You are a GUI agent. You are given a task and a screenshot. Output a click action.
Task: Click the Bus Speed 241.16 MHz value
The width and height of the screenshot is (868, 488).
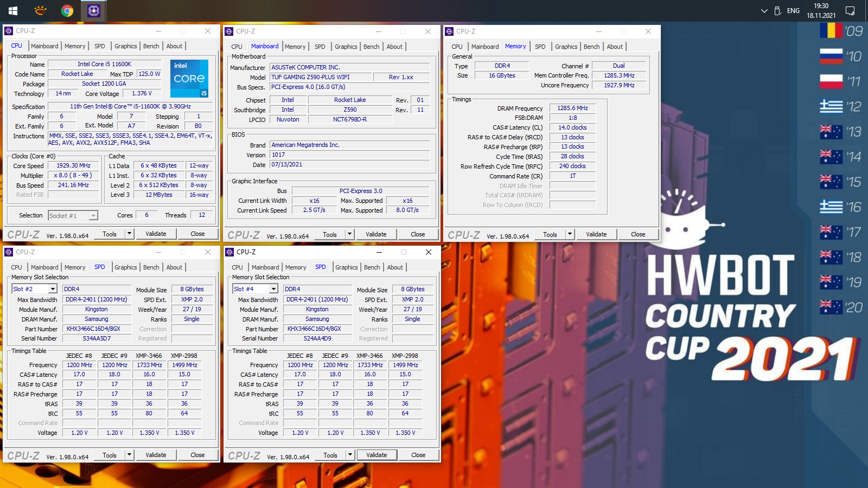coord(74,185)
